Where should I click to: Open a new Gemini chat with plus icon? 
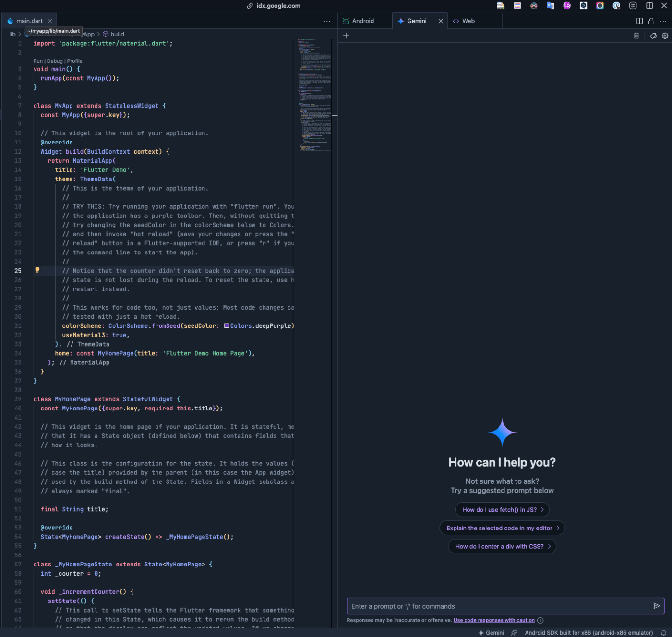coord(346,36)
